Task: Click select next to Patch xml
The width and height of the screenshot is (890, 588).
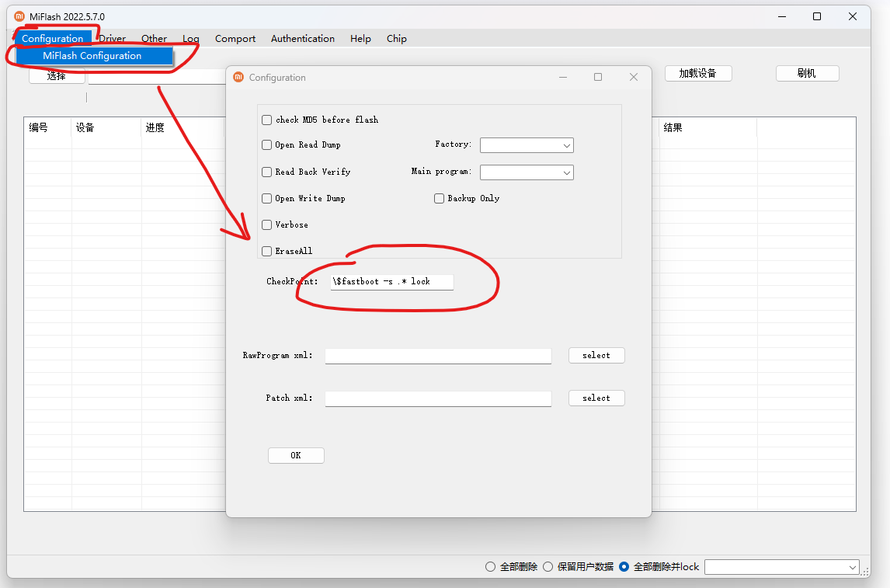Action: pos(596,398)
